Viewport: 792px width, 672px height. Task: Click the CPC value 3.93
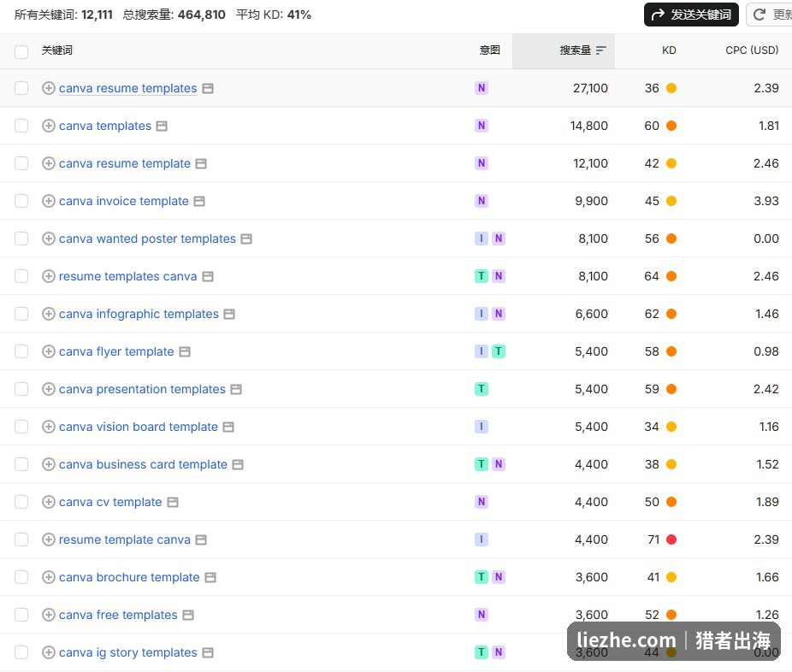pyautogui.click(x=766, y=201)
